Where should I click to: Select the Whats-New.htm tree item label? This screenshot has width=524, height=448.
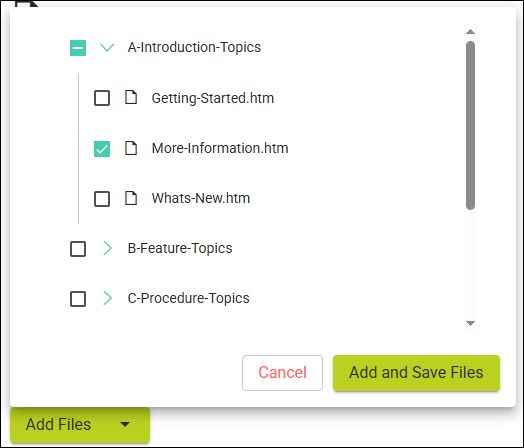click(x=201, y=198)
